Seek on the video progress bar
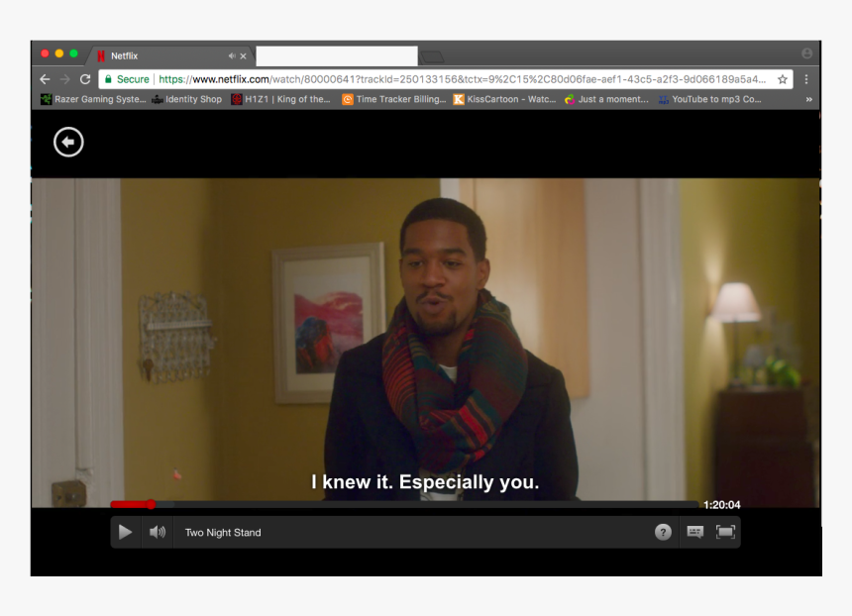The image size is (852, 616). 404,505
